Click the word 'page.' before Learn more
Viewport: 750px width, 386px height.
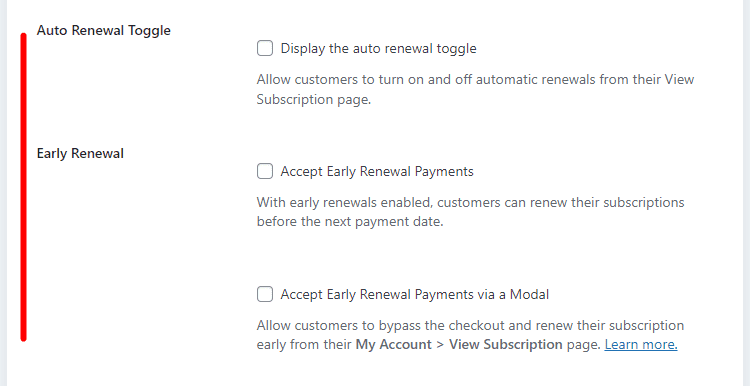[584, 344]
